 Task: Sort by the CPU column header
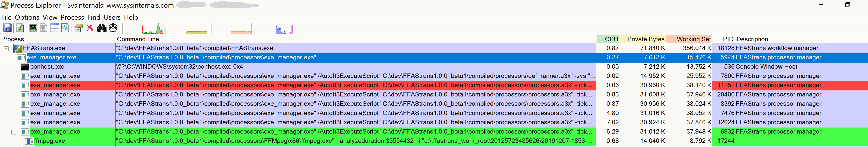coord(608,39)
